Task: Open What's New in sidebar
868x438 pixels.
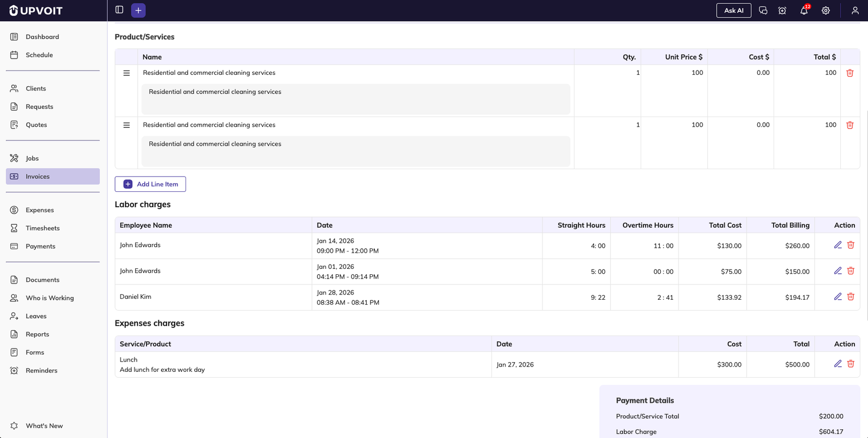Action: coord(44,426)
